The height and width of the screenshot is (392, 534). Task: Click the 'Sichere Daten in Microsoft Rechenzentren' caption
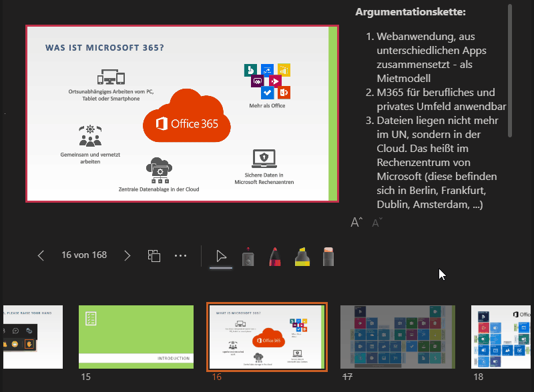point(264,179)
